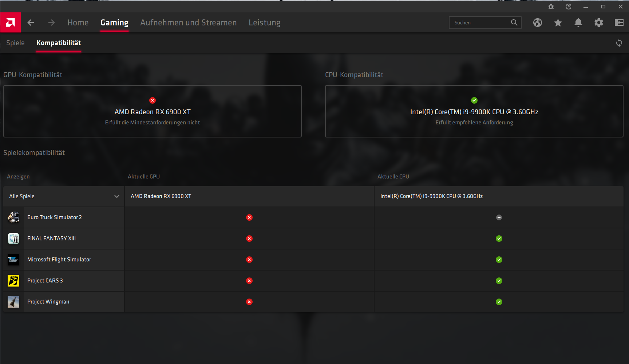Click the Aktuelle CPU column label
The width and height of the screenshot is (629, 364).
tap(393, 177)
